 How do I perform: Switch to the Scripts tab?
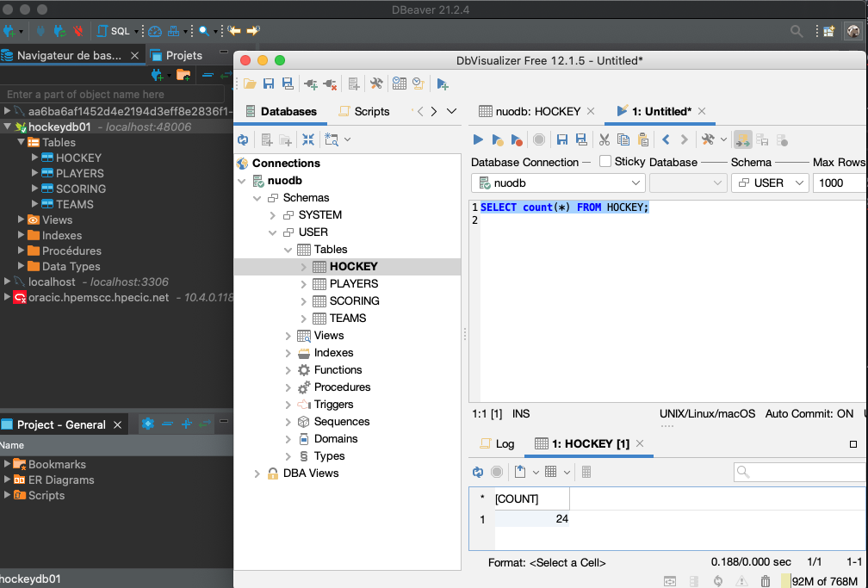pos(364,111)
